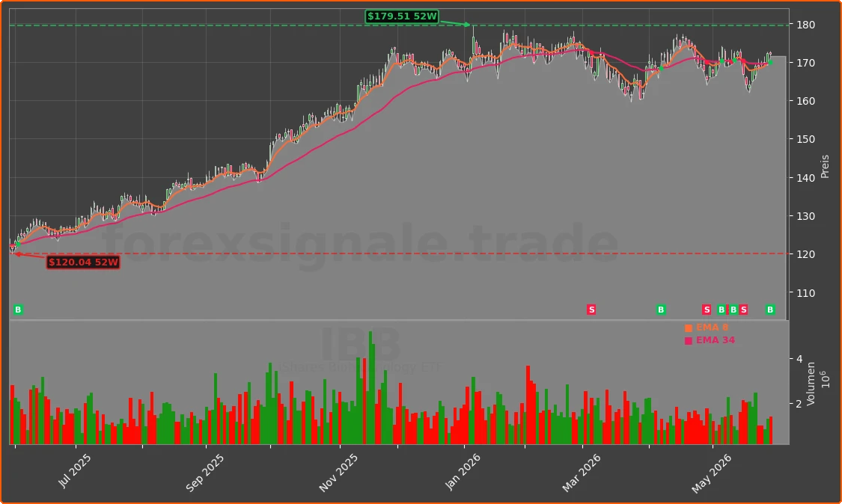This screenshot has width=842, height=504.
Task: Click the pink EMA 34 legend swatch
Action: (x=689, y=341)
